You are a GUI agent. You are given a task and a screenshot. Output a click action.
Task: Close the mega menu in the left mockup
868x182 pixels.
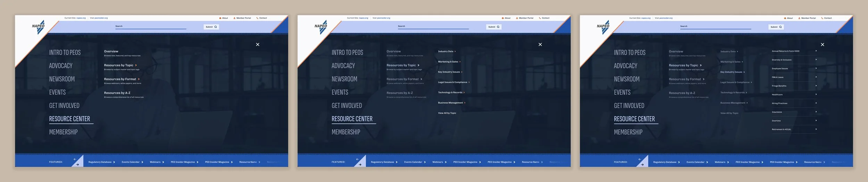click(x=258, y=45)
